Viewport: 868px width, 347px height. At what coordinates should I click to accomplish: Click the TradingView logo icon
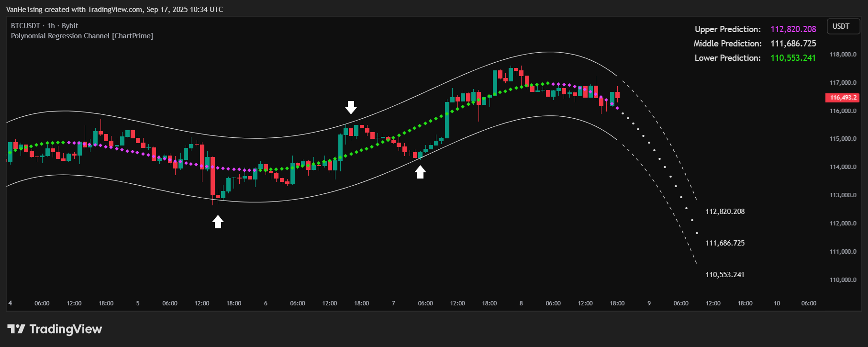click(16, 329)
